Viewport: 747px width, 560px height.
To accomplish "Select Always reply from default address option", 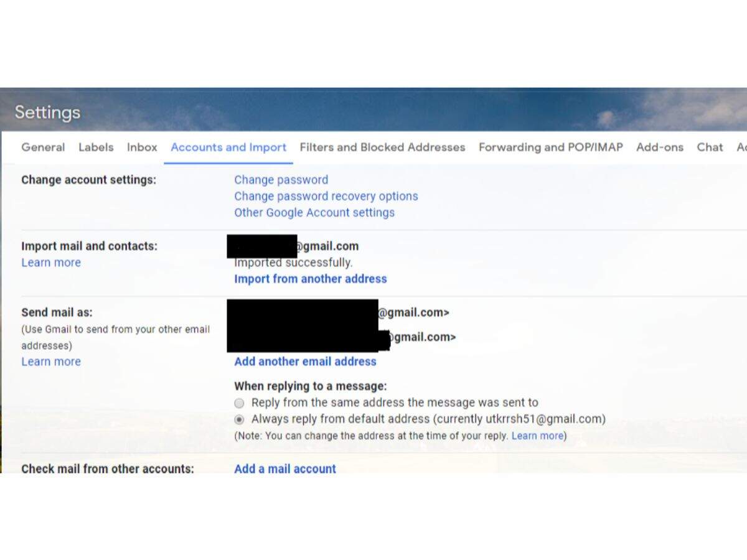I will click(x=240, y=419).
